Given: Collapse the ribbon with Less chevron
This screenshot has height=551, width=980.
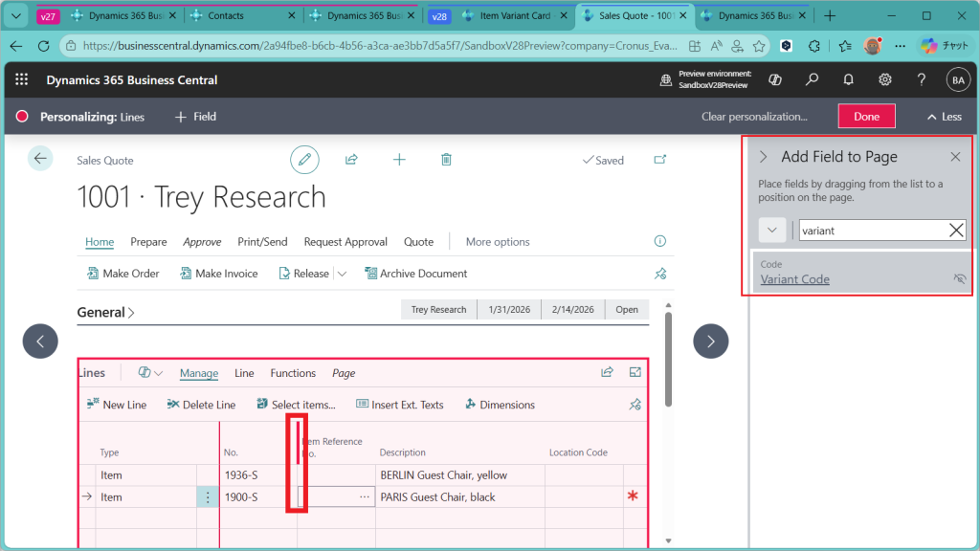Looking at the screenshot, I should pyautogui.click(x=944, y=117).
